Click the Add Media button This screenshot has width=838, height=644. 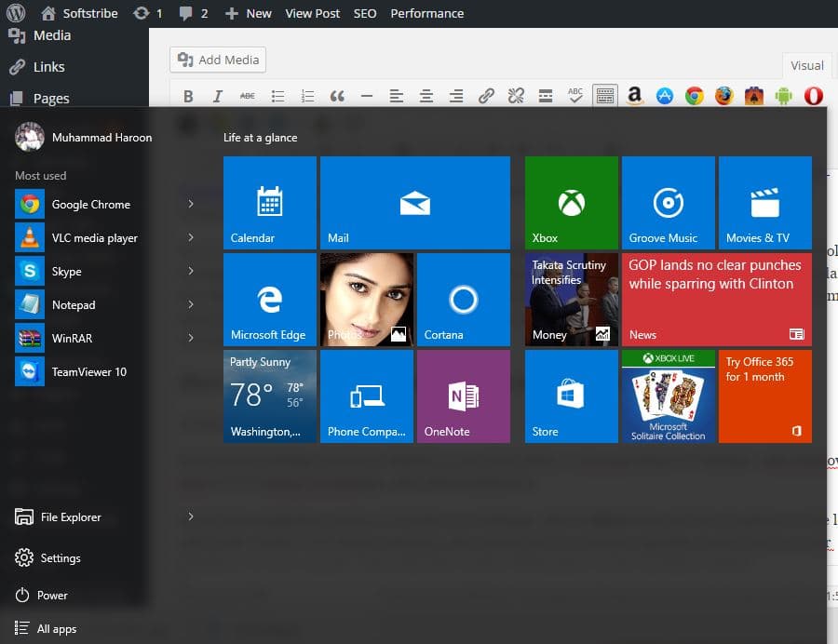[x=217, y=59]
